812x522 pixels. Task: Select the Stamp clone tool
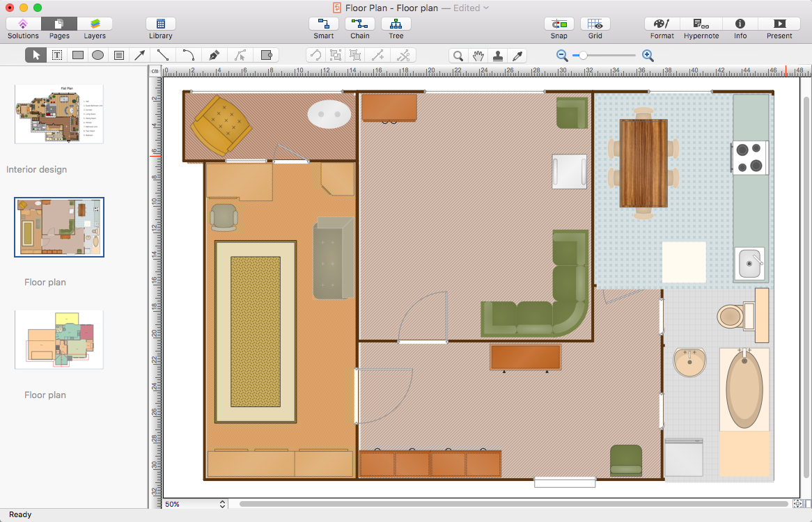(x=498, y=56)
